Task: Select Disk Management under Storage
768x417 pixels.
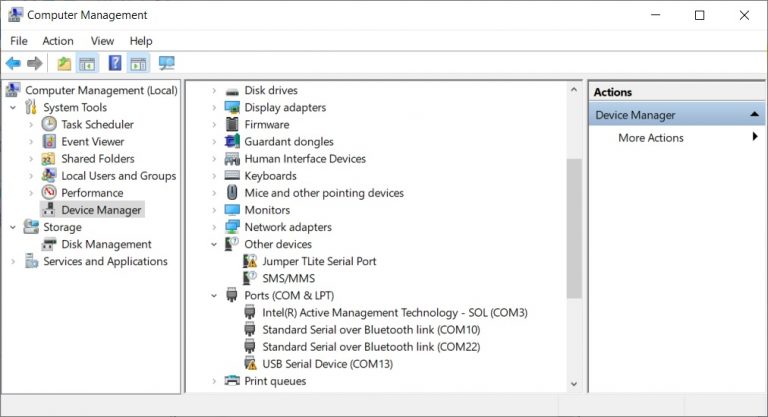Action: 106,244
